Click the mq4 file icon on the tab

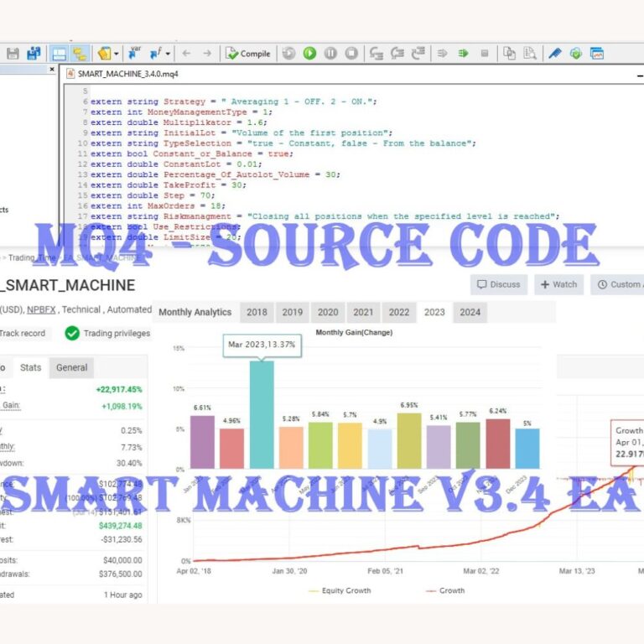70,74
